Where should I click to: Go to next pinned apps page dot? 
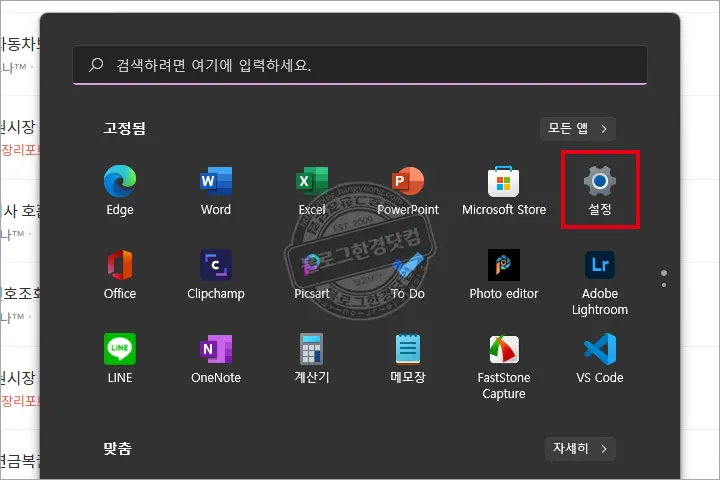tap(664, 285)
